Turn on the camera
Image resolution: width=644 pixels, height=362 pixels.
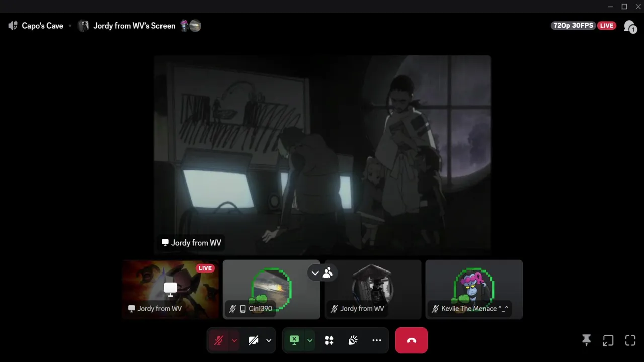254,340
